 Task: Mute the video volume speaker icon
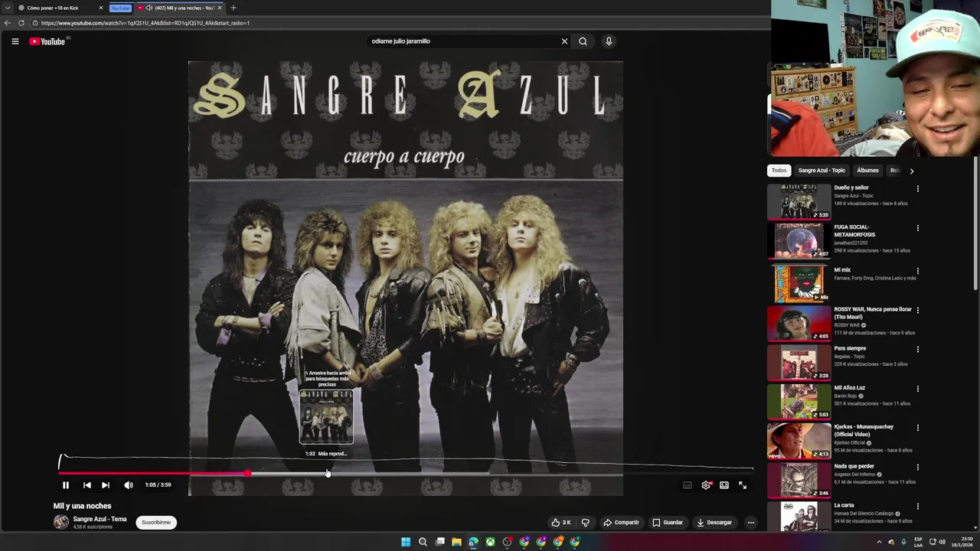129,485
